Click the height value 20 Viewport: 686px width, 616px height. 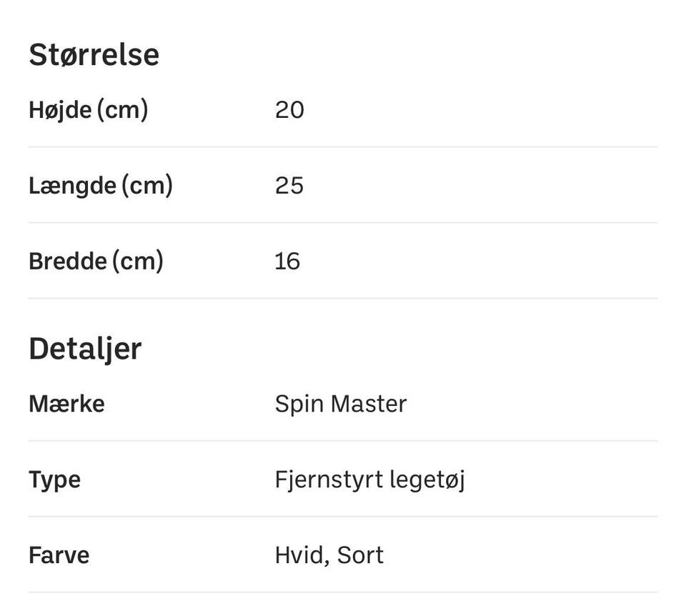289,110
